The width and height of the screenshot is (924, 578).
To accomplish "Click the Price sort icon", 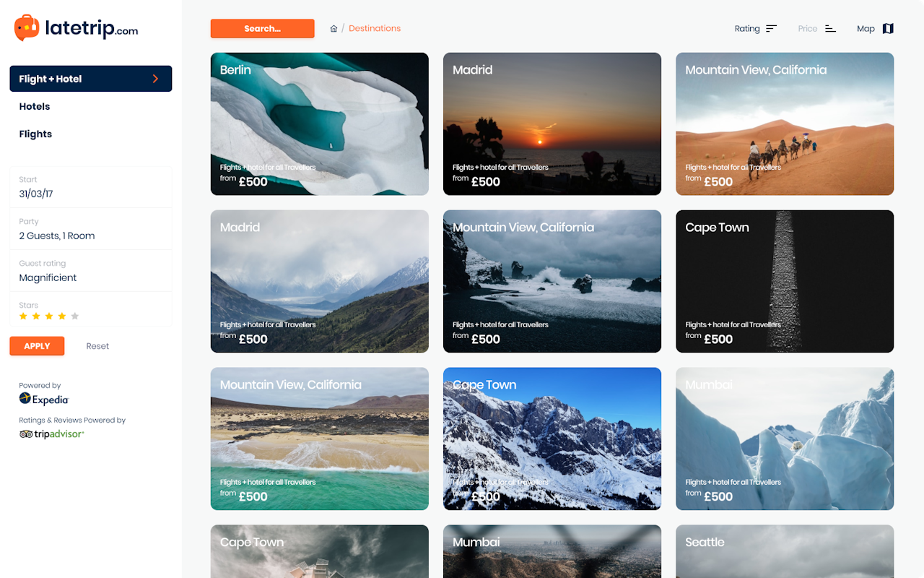I will point(830,29).
